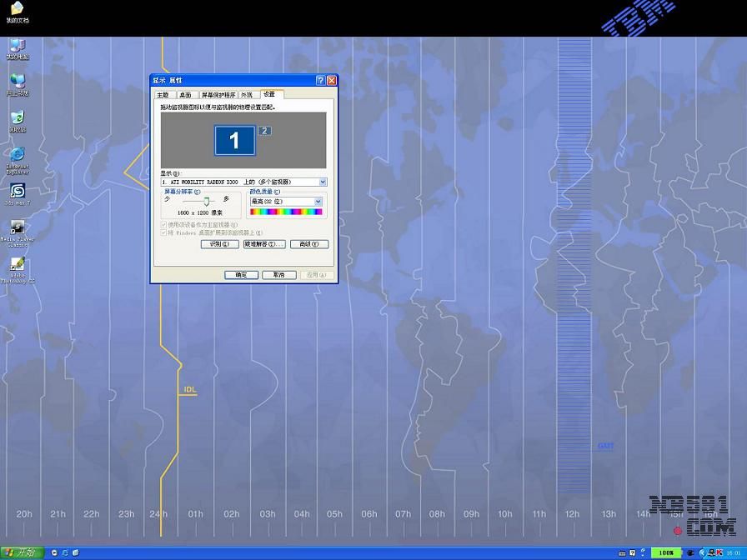747x560 pixels.
Task: Open the Recycle Bin icon
Action: 17,117
